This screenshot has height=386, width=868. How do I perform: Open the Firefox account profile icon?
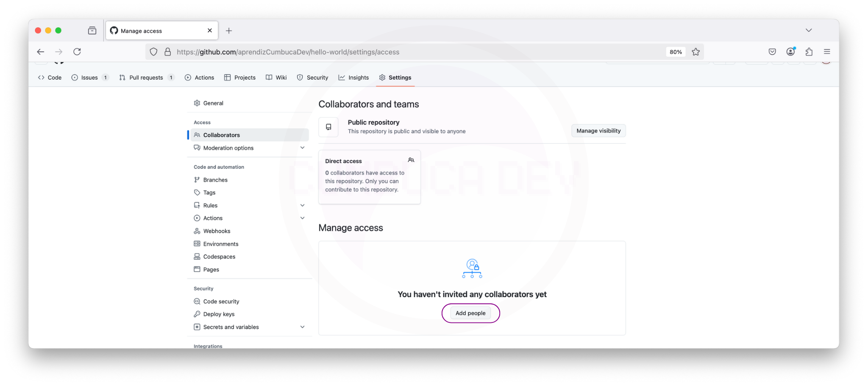pos(790,52)
